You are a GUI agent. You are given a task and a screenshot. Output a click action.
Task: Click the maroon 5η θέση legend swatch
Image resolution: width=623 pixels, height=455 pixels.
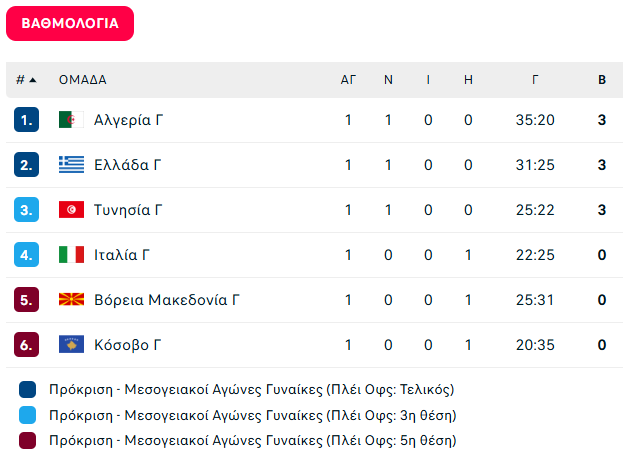click(x=27, y=441)
